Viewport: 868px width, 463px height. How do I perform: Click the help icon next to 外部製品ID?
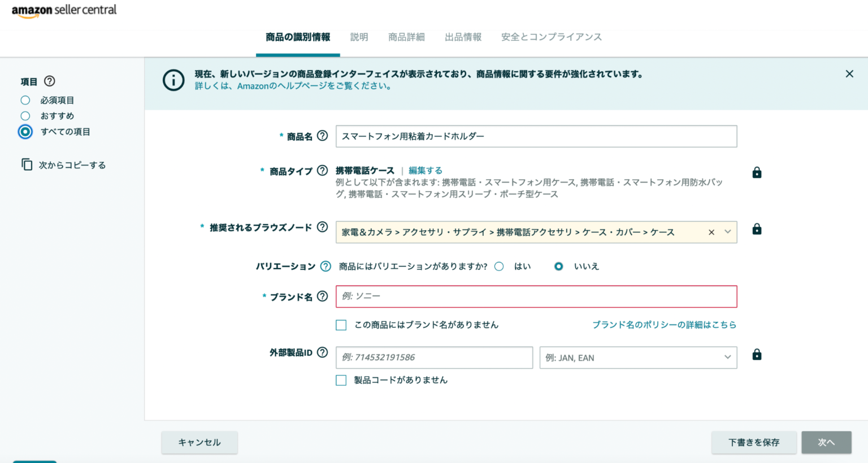(x=322, y=352)
